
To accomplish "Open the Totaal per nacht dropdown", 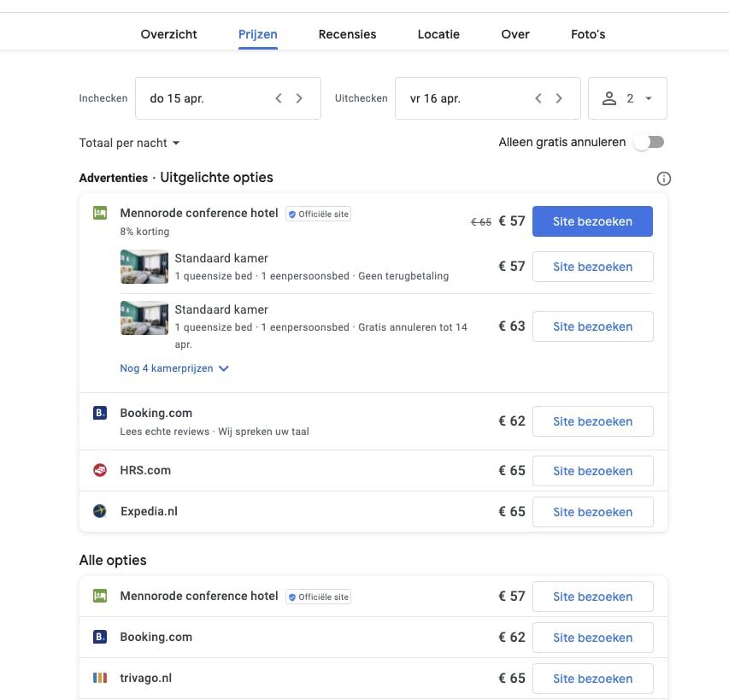I will click(x=129, y=143).
